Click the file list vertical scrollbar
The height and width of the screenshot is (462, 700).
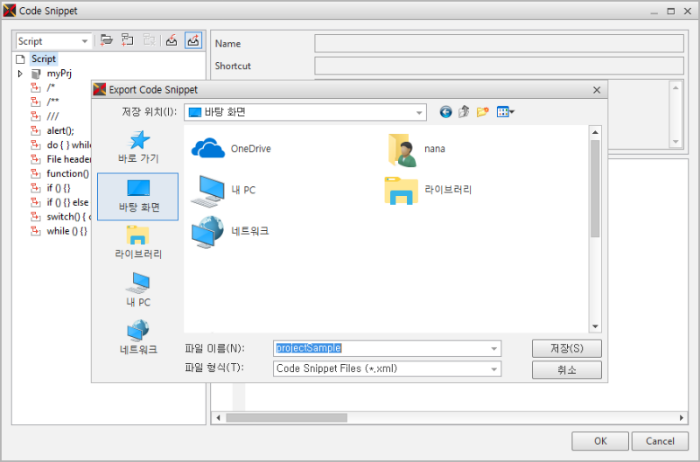click(595, 230)
